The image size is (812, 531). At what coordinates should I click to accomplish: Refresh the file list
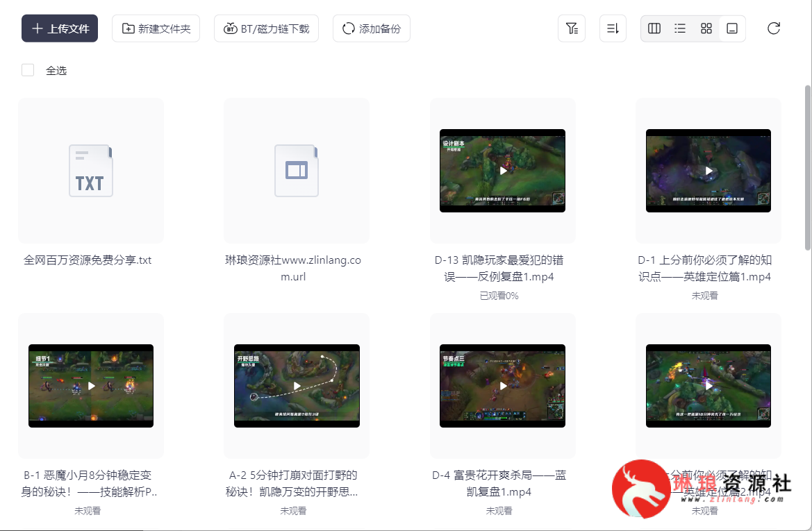point(774,28)
